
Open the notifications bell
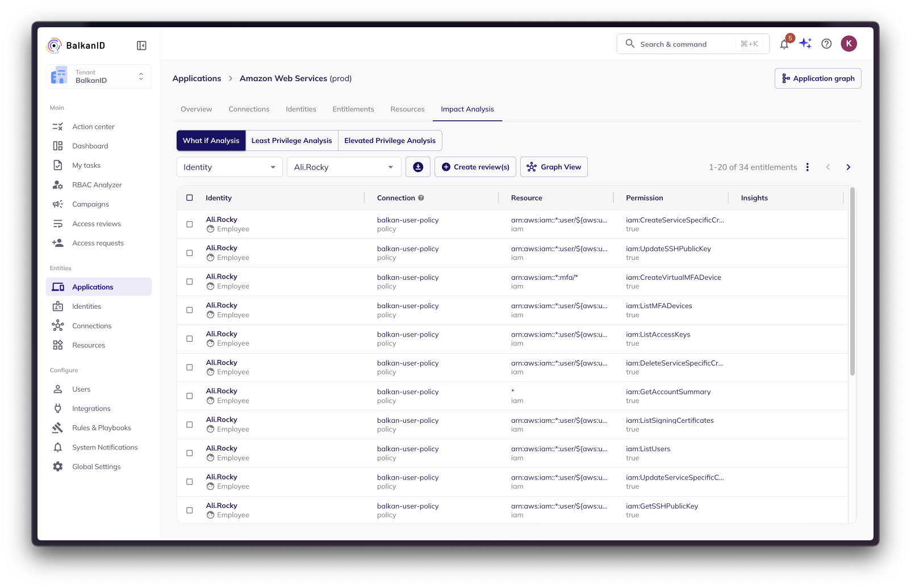[784, 44]
